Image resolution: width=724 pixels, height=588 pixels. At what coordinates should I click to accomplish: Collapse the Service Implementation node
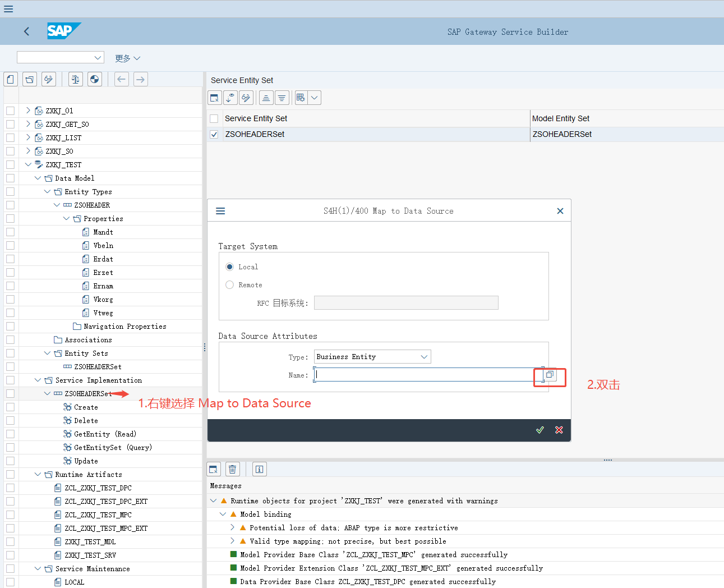point(38,380)
